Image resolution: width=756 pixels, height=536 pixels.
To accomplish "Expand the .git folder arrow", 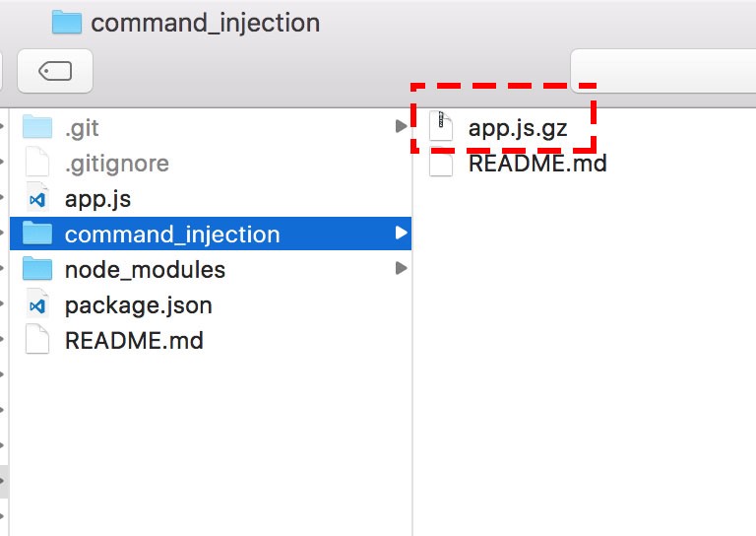I will [x=401, y=127].
